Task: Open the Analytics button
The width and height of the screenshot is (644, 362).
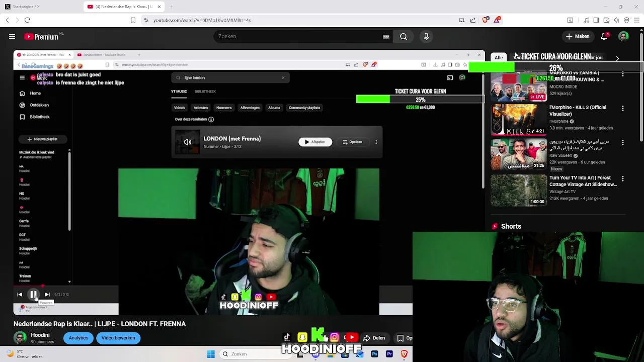Action: click(78, 338)
